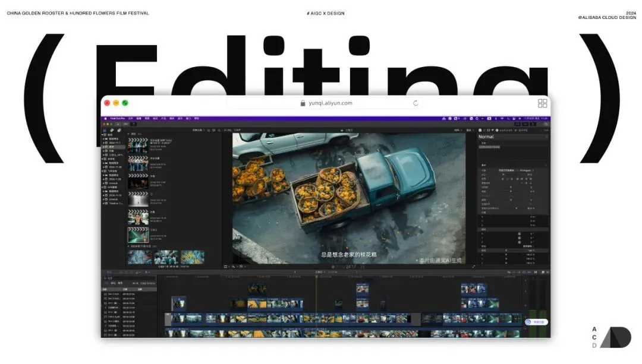Open the browser tab overview grid
Image resolution: width=642 pixels, height=364 pixels.
click(543, 103)
